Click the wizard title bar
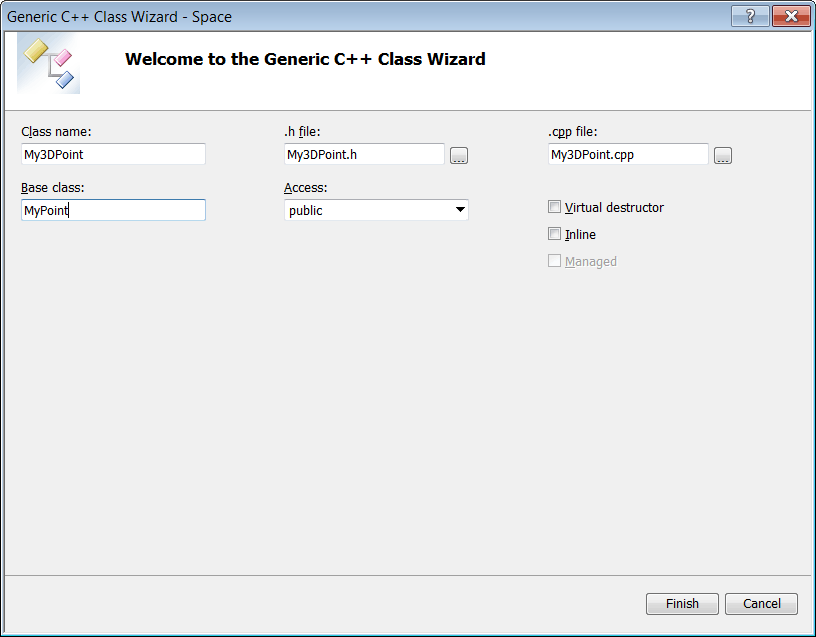This screenshot has width=816, height=637. [364, 16]
